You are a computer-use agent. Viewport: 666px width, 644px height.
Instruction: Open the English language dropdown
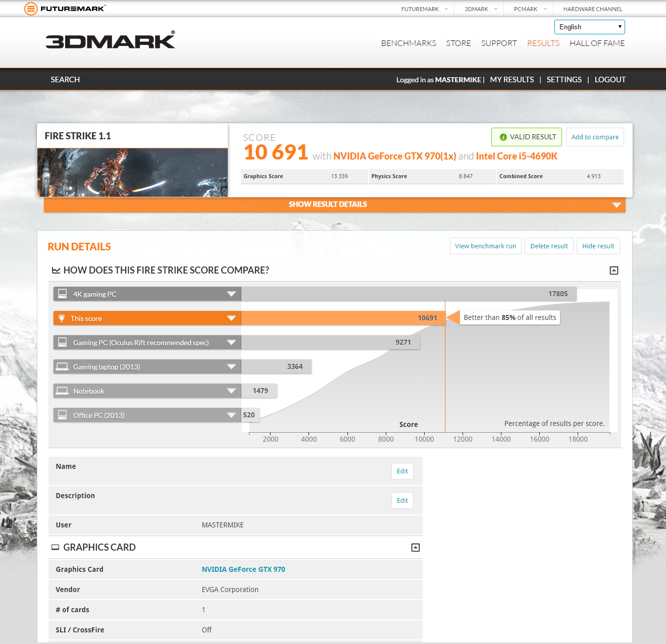(x=590, y=27)
